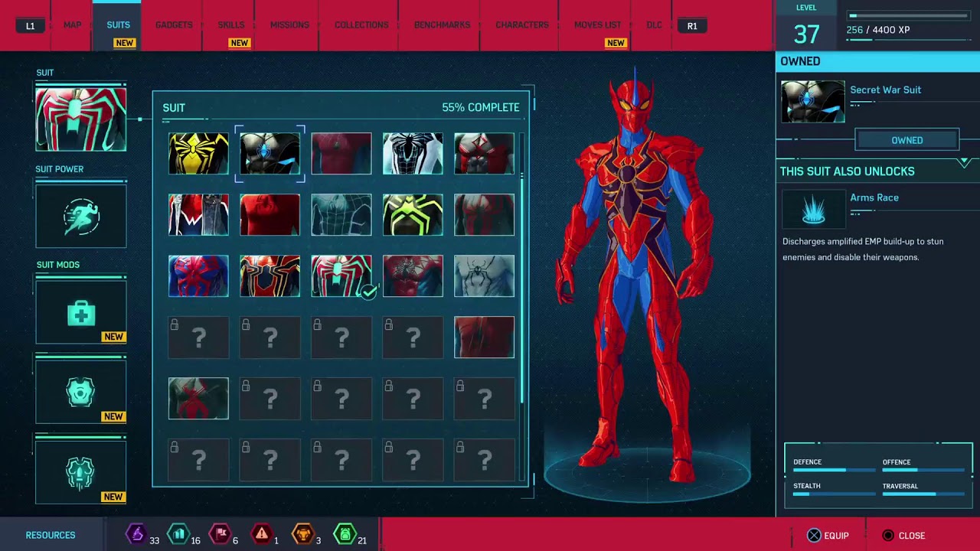Select the yellow and black spider suit
980x551 pixels.
(x=198, y=153)
